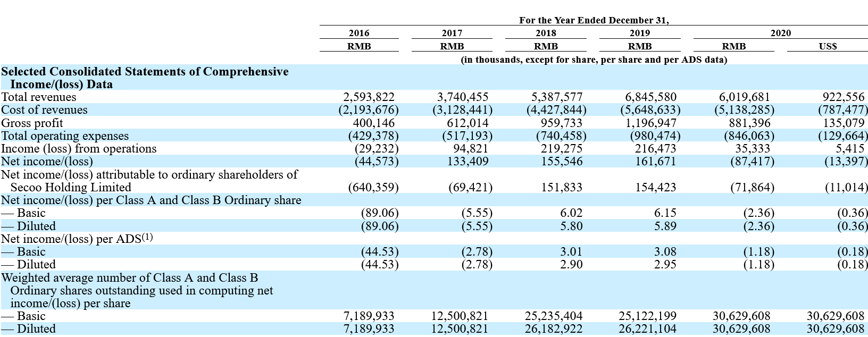The width and height of the screenshot is (868, 337).
Task: Click the Gross profit row label
Action: (33, 123)
